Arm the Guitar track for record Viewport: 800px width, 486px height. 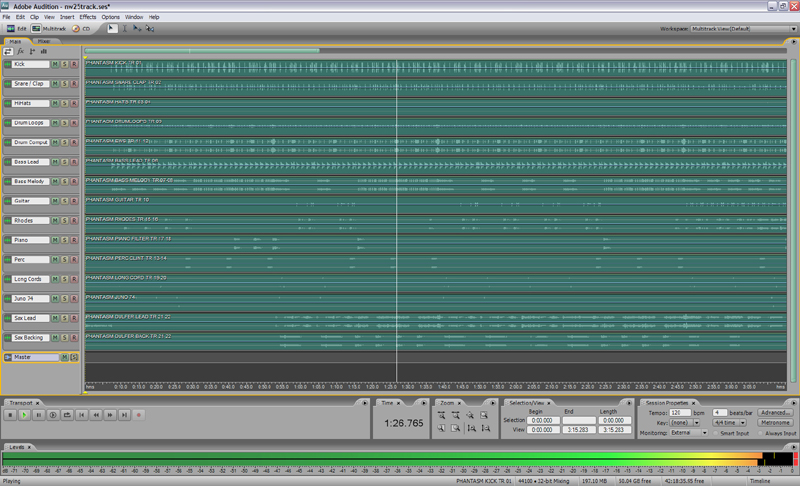(x=74, y=201)
